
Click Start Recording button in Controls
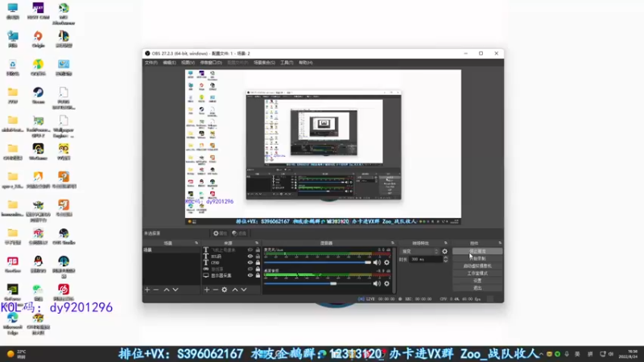477,258
